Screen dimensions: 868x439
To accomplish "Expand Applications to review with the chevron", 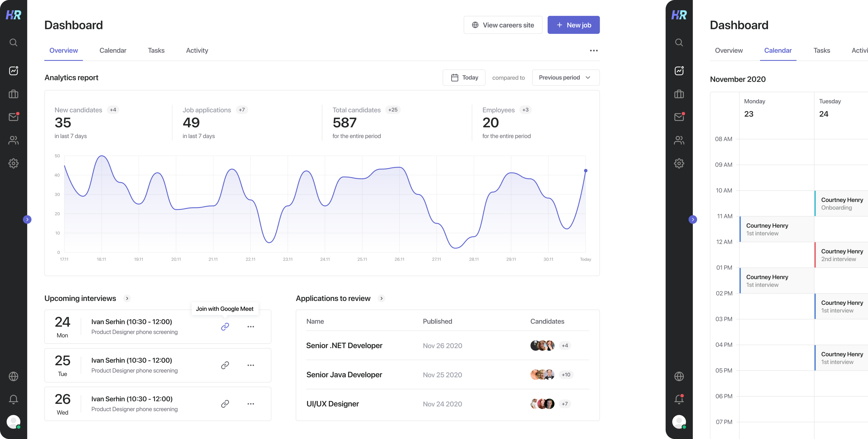I will click(x=381, y=298).
